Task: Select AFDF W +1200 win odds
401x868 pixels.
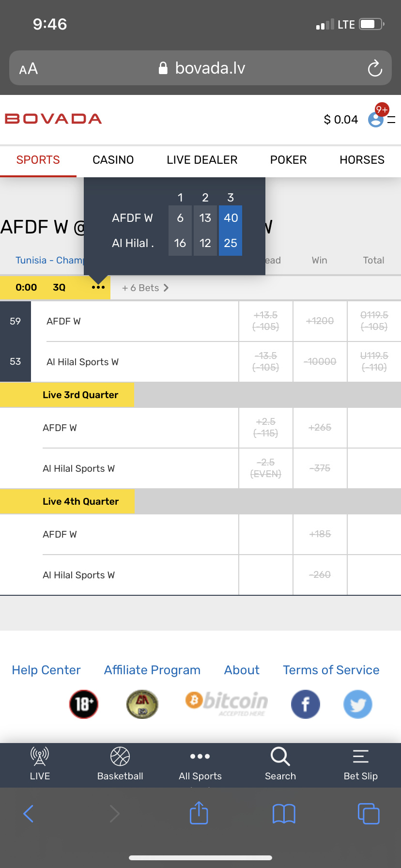Action: 320,321
